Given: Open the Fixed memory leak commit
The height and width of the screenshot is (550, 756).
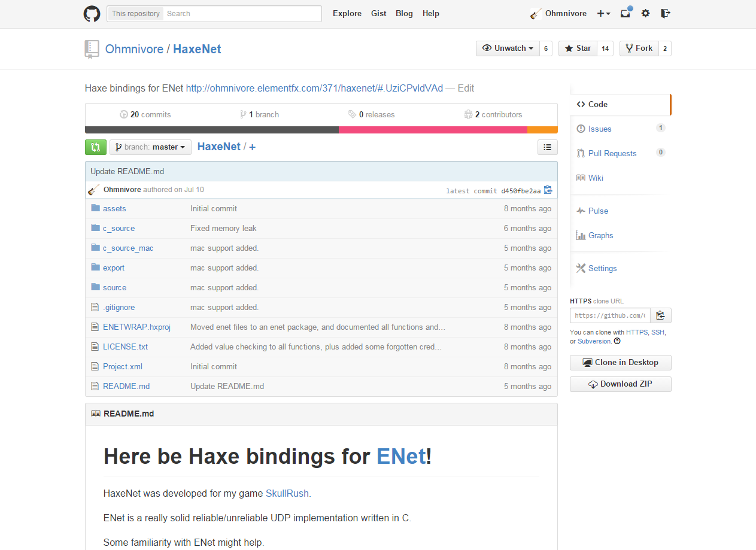Looking at the screenshot, I should 223,228.
